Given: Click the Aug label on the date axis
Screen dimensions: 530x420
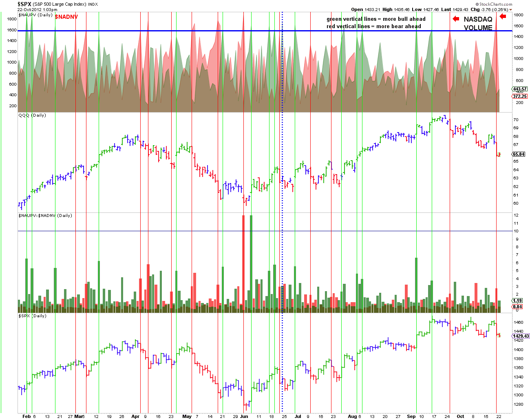Looking at the screenshot, I should (353, 416).
